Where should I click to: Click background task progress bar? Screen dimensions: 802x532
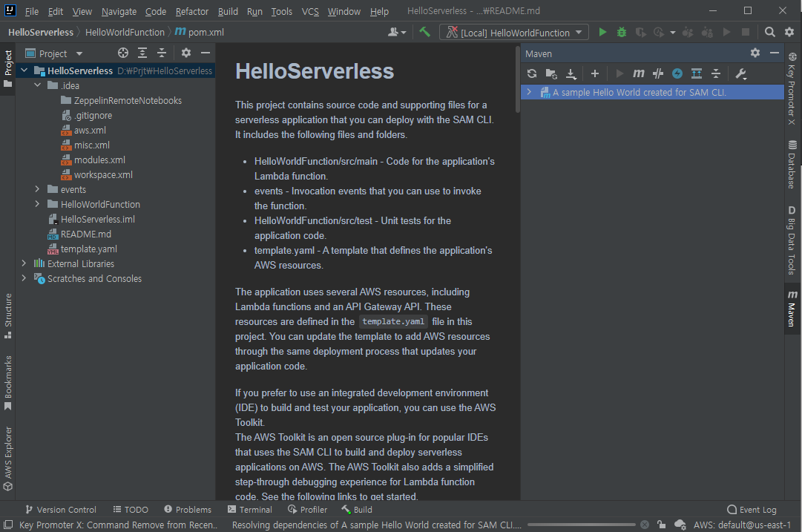click(582, 525)
